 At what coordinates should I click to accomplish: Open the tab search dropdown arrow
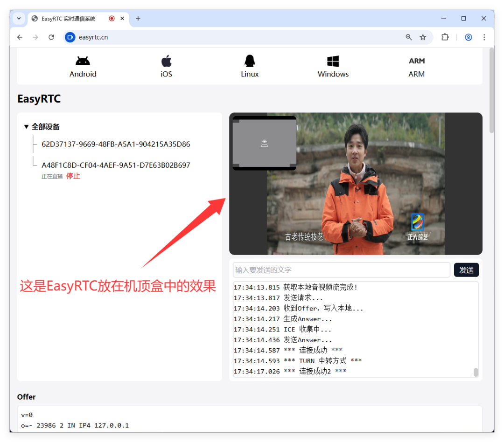pyautogui.click(x=19, y=18)
